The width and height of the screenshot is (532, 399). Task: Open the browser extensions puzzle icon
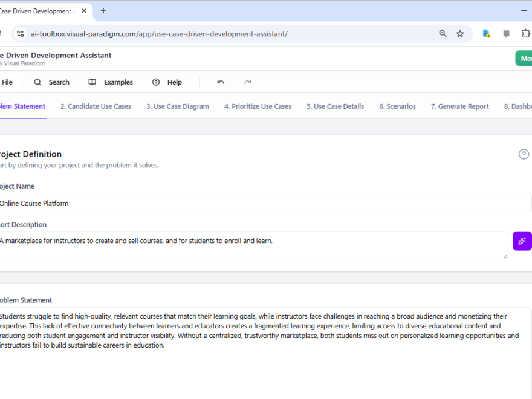click(525, 34)
